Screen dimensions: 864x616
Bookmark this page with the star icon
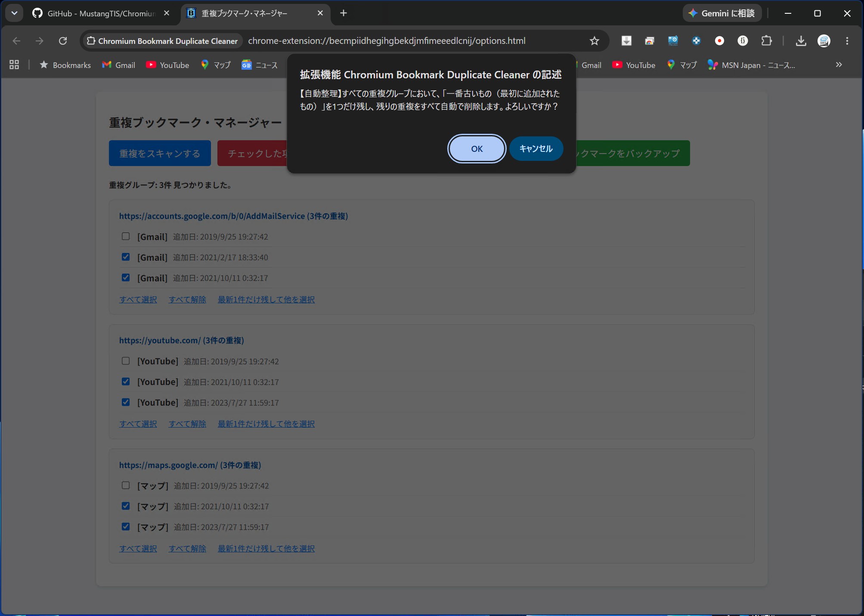tap(595, 41)
